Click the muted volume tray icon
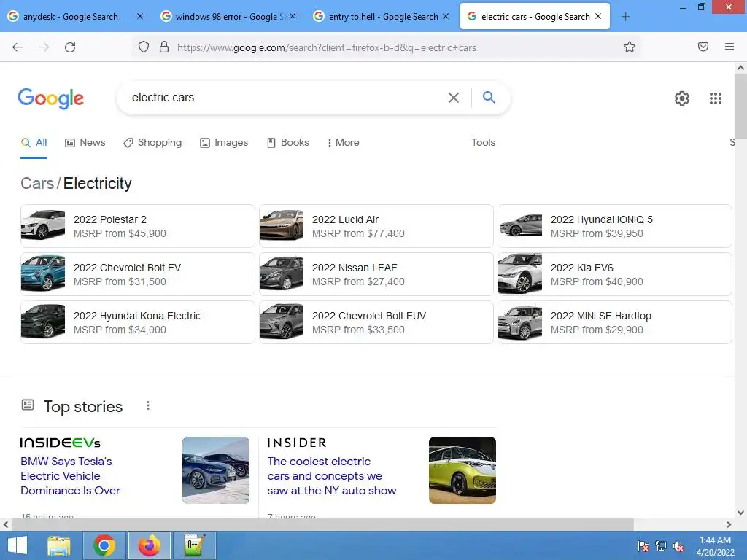 click(678, 546)
